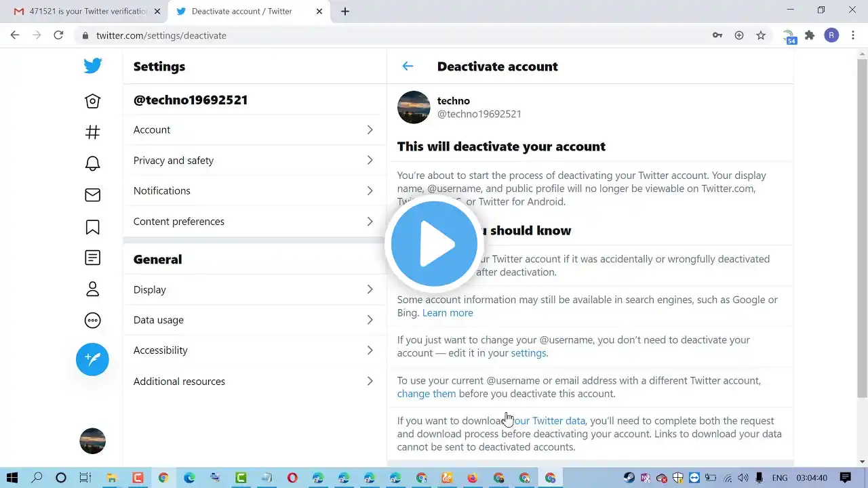Open Privacy and safety settings
Screen dimensions: 868x488
(254, 160)
